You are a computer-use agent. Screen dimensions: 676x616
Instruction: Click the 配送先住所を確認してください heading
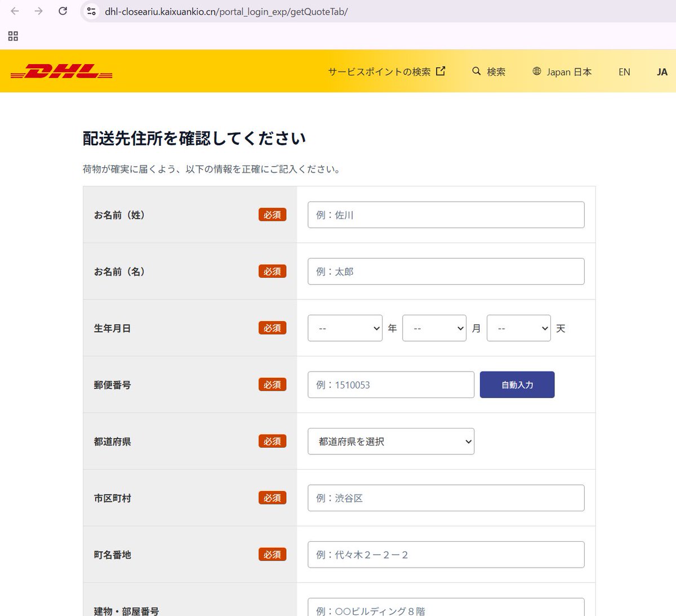coord(194,139)
